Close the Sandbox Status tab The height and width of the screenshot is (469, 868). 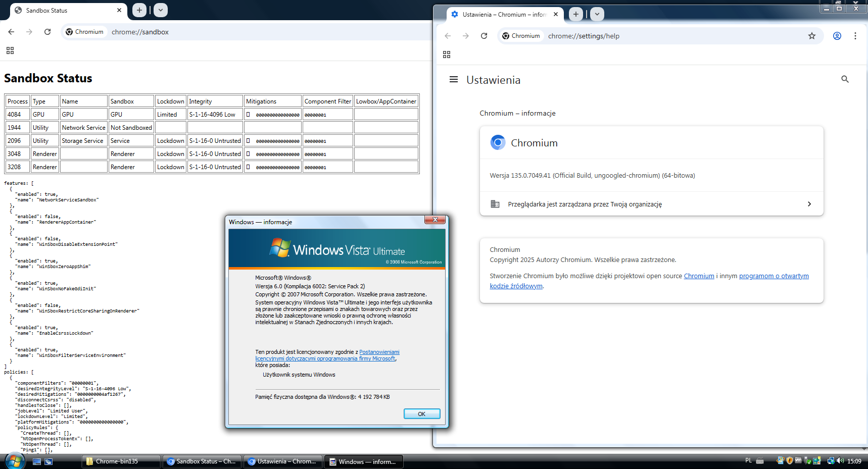click(x=119, y=10)
